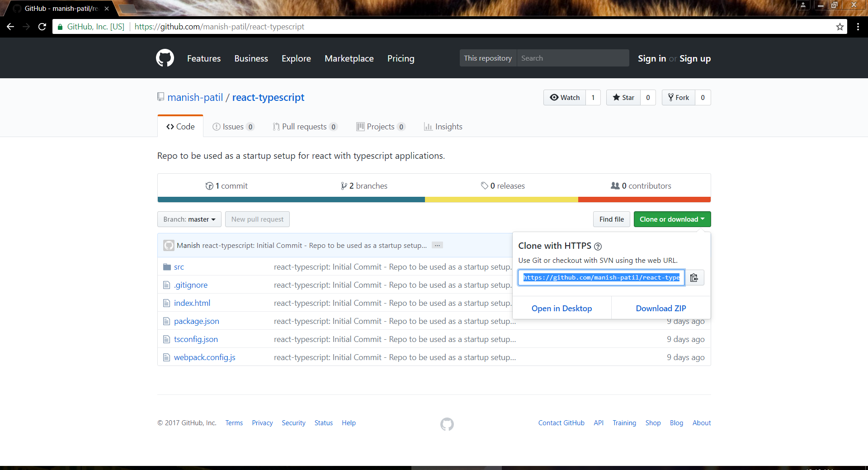Click the red HTML segment of the language bar
The width and height of the screenshot is (868, 470).
click(x=644, y=199)
